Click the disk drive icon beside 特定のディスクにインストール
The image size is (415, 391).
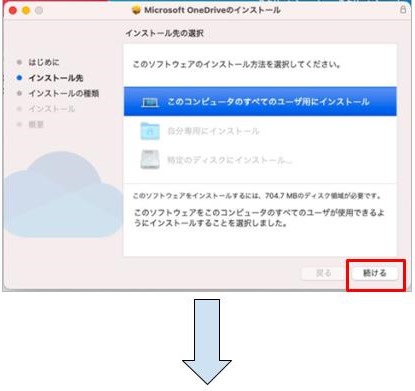(150, 160)
